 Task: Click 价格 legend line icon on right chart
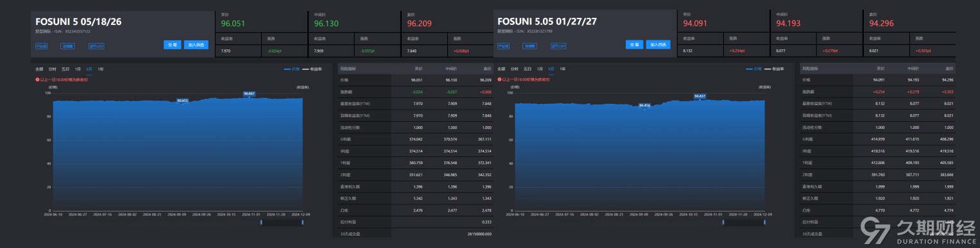point(750,69)
